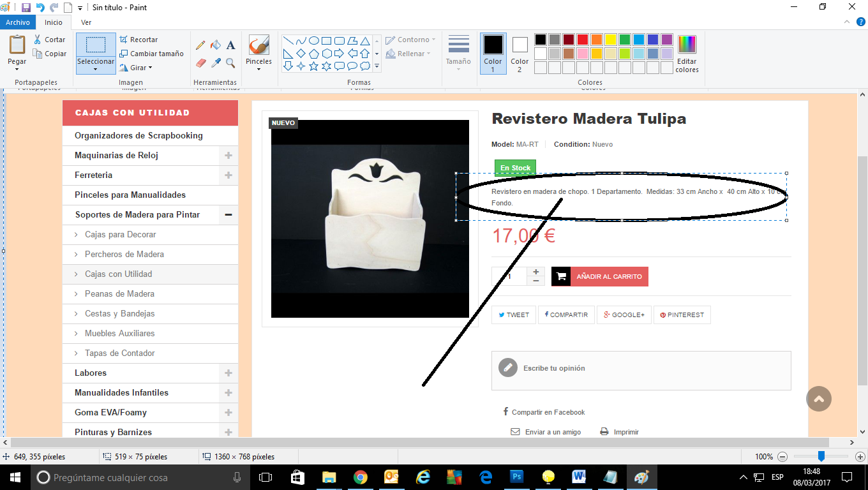Pick the red swatch in the palette
The height and width of the screenshot is (490, 868).
point(583,40)
